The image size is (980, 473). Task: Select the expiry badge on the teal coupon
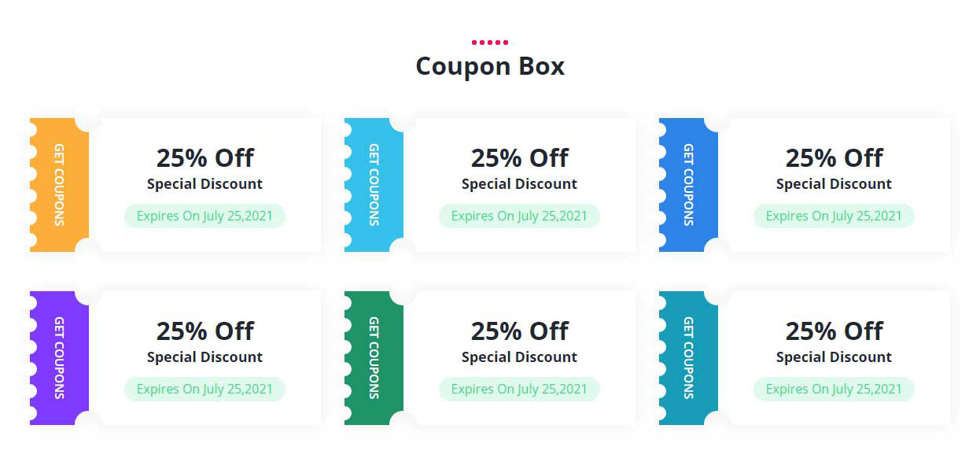(x=834, y=389)
